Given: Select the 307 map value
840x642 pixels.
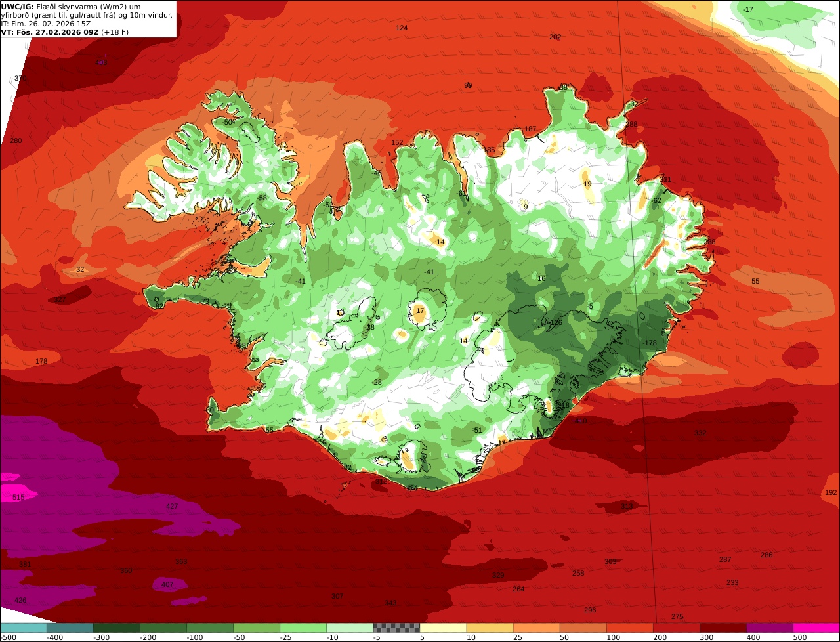Looking at the screenshot, I should click(x=337, y=596).
